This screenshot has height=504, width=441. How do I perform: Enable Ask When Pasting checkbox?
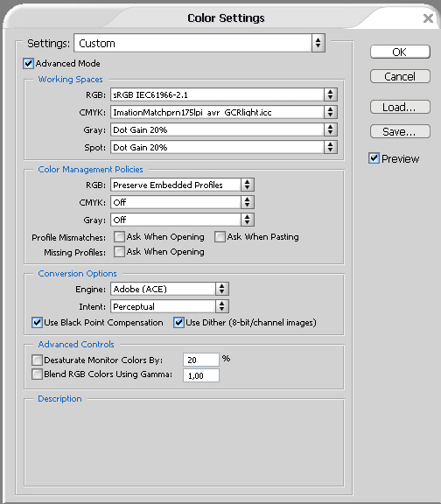coord(220,237)
